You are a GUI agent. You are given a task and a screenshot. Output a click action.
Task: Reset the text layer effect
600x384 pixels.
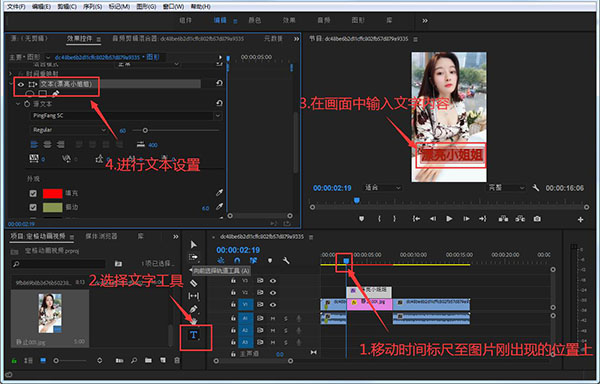coord(219,83)
